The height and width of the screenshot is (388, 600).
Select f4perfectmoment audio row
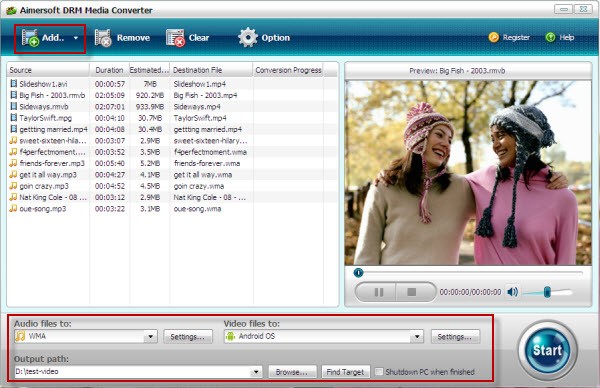(x=172, y=152)
